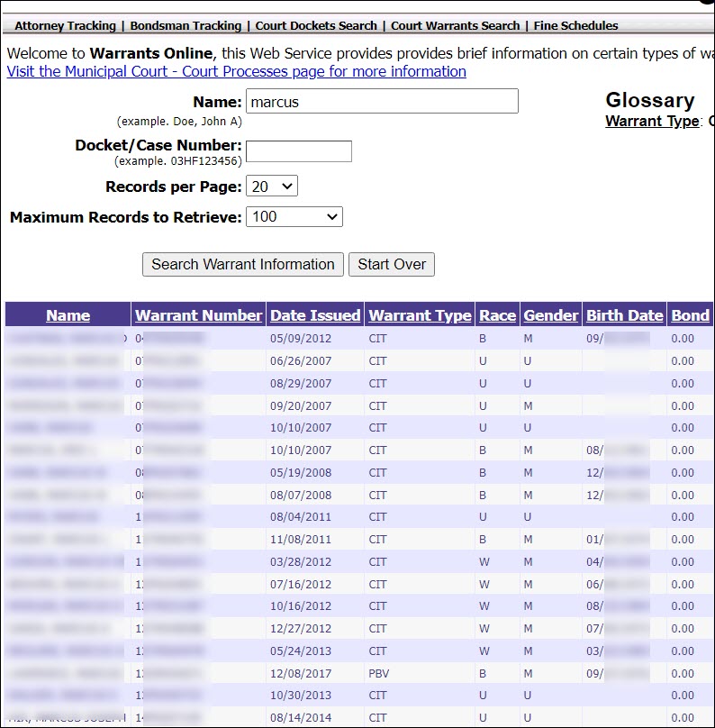This screenshot has width=715, height=728.
Task: Select date issued 05/09/2012
Action: pos(301,339)
